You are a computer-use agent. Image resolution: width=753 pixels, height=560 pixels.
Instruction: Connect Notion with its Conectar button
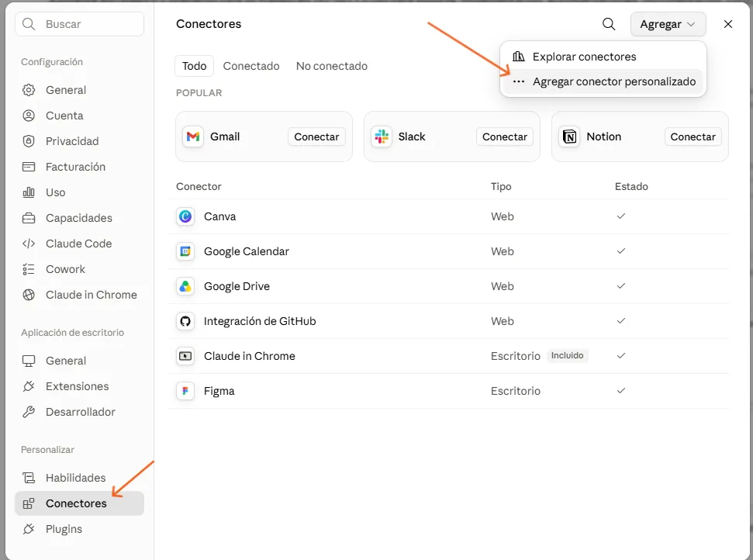[693, 137]
